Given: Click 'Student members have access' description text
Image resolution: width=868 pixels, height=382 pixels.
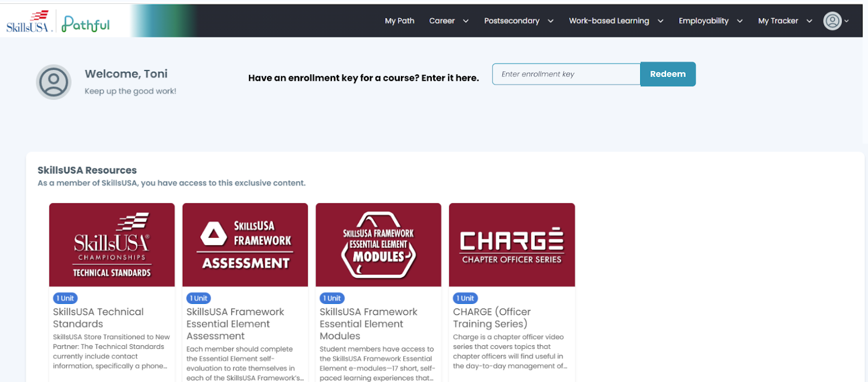Looking at the screenshot, I should click(x=378, y=364).
